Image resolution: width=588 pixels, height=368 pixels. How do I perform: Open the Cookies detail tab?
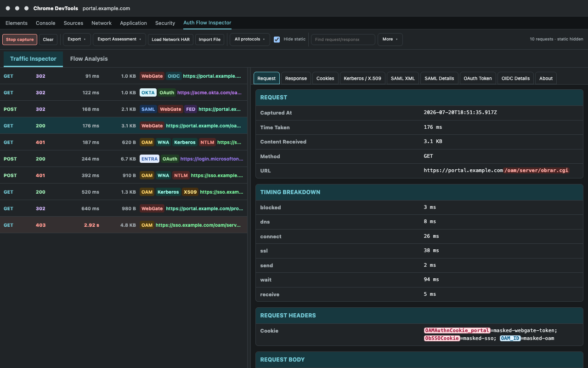click(x=325, y=78)
